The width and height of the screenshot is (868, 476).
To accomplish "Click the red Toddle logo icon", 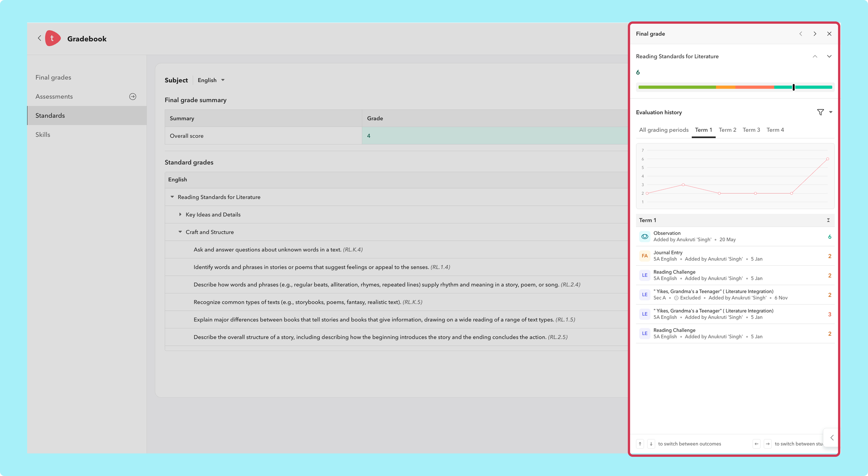I will tap(53, 38).
